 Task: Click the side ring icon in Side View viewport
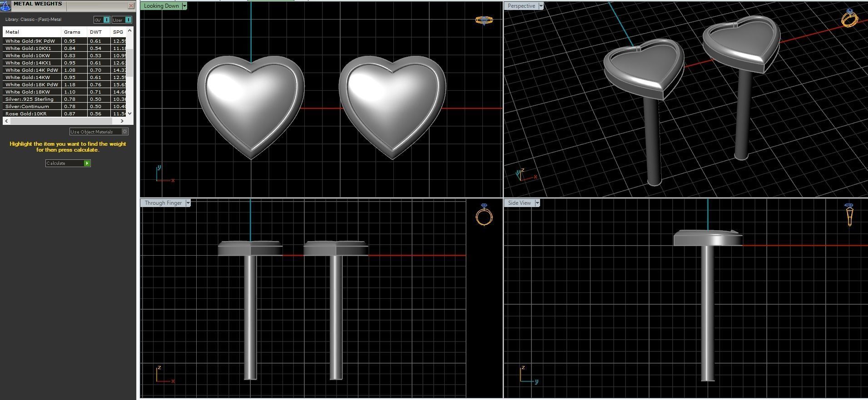pos(849,215)
